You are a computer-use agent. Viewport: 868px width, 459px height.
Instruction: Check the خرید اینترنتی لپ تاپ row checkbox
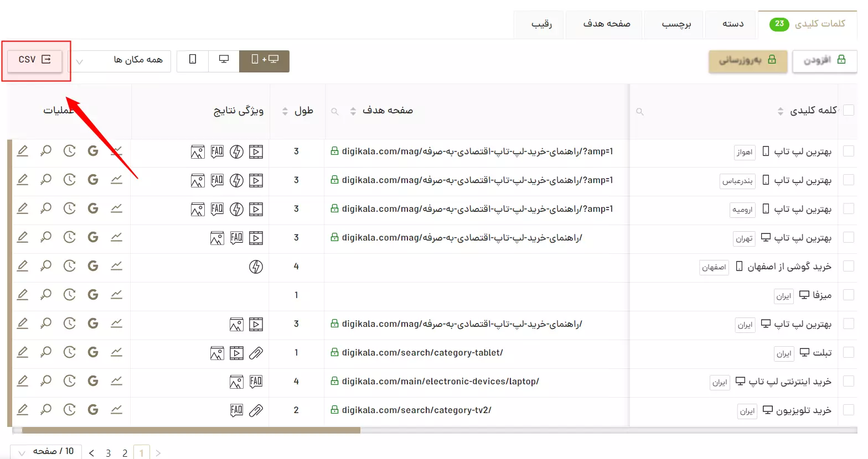coord(848,381)
